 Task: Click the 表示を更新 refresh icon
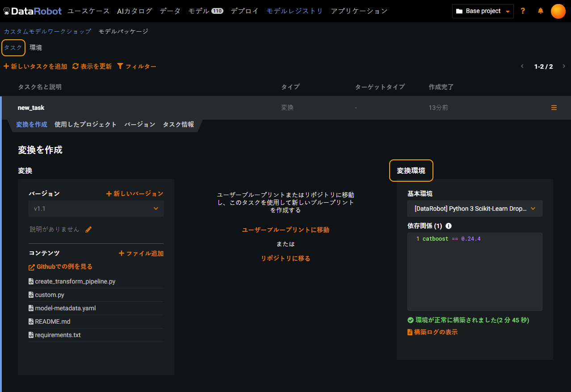(x=76, y=66)
